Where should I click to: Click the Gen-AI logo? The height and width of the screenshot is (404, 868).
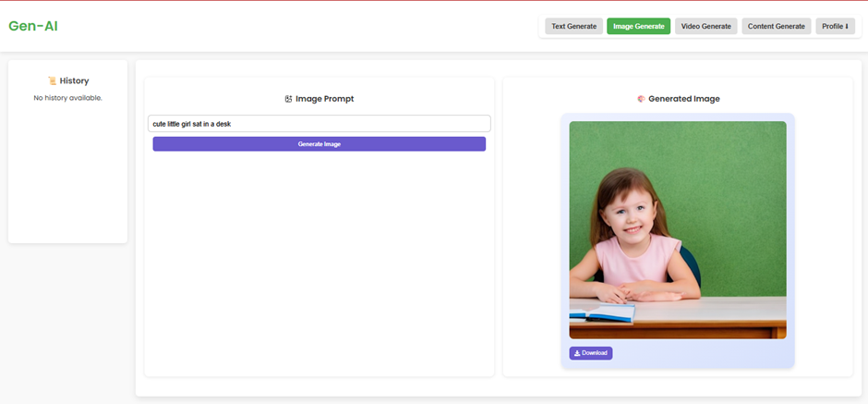[x=33, y=26]
